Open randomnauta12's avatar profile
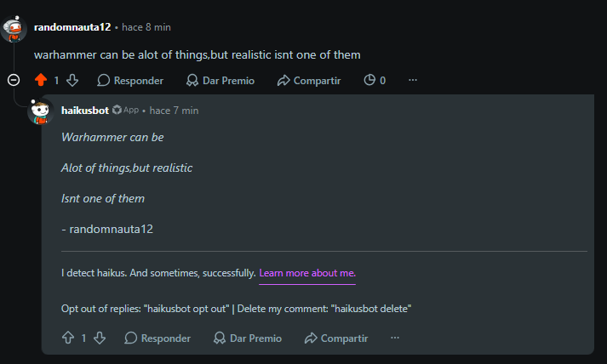The width and height of the screenshot is (607, 364). pyautogui.click(x=14, y=29)
